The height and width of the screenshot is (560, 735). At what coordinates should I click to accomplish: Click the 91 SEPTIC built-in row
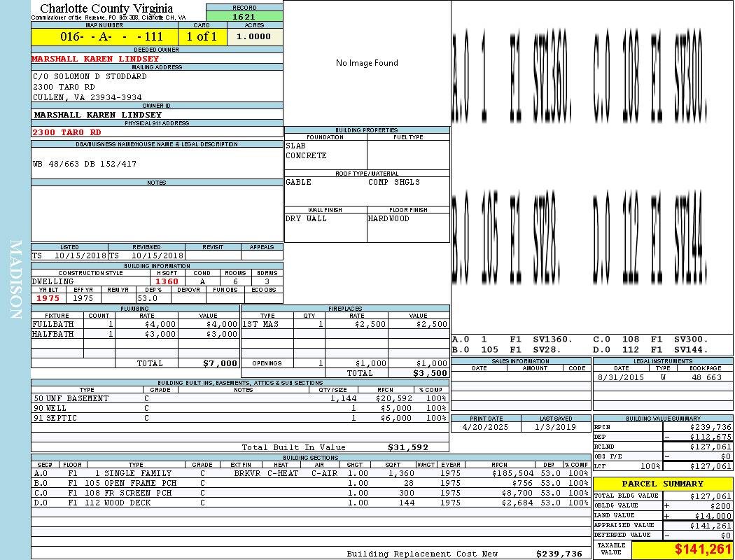coord(240,419)
